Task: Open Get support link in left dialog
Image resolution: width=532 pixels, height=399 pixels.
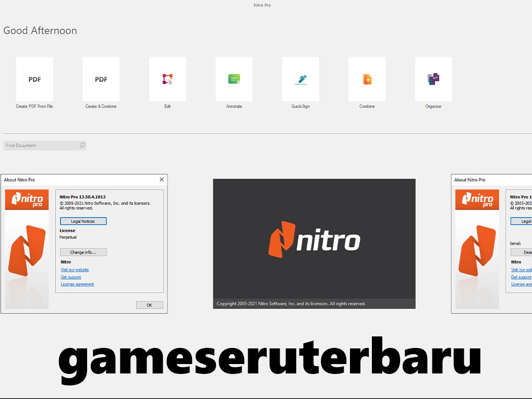Action: point(71,277)
